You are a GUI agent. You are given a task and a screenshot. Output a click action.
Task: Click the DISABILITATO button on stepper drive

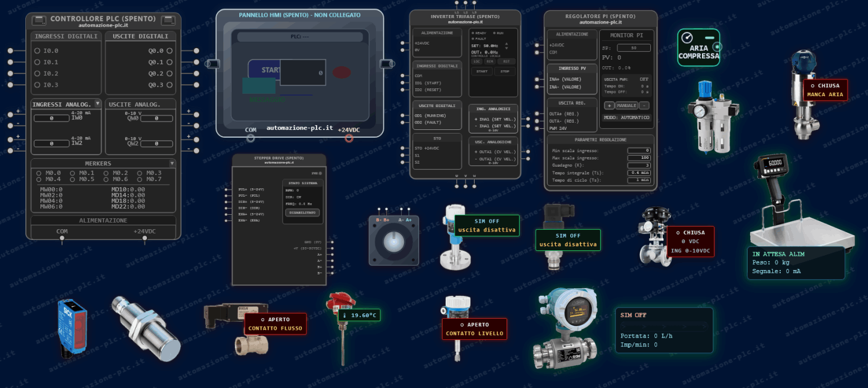click(304, 212)
